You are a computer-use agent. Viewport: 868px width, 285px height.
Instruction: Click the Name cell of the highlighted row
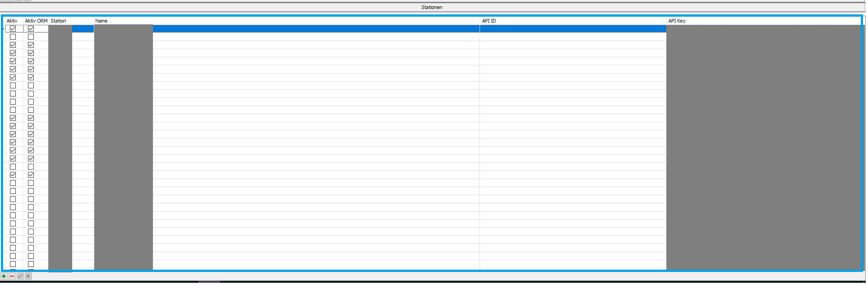[x=316, y=29]
